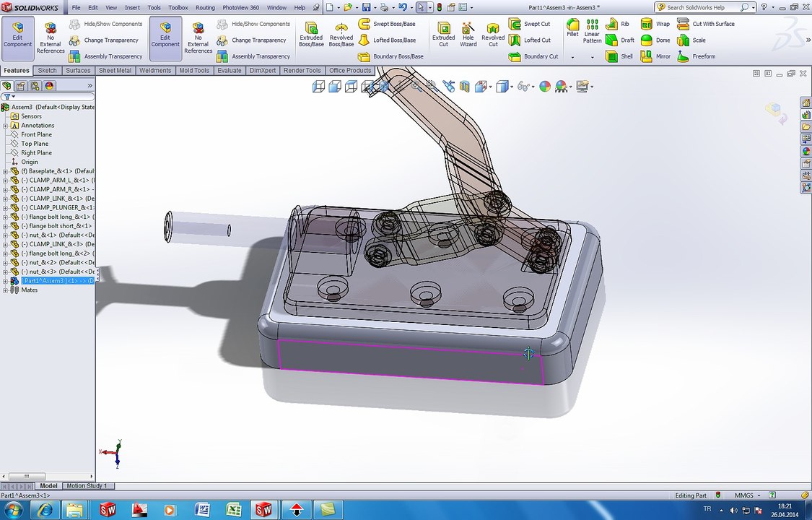Save the document with the floppy icon
812x520 pixels.
coord(366,7)
